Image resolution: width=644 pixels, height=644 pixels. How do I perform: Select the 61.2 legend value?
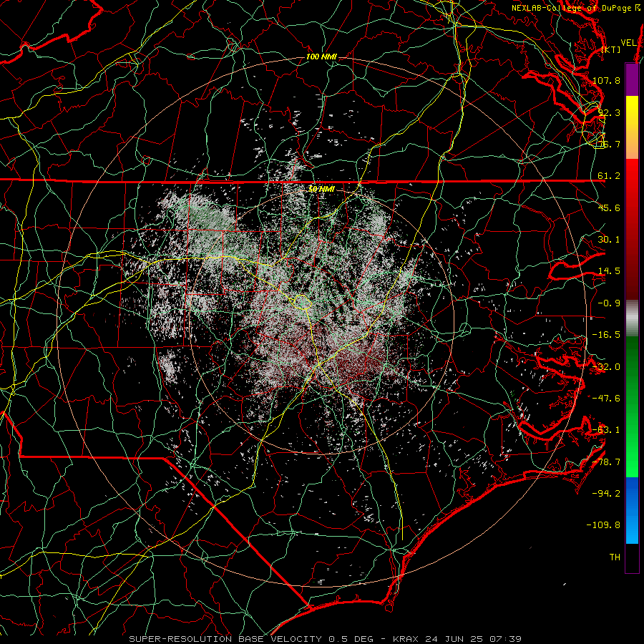tap(609, 176)
